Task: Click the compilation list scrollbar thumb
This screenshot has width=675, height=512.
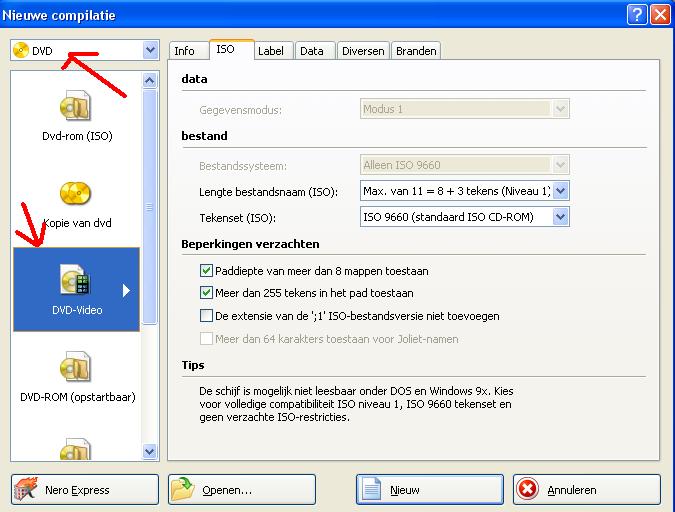Action: click(149, 207)
